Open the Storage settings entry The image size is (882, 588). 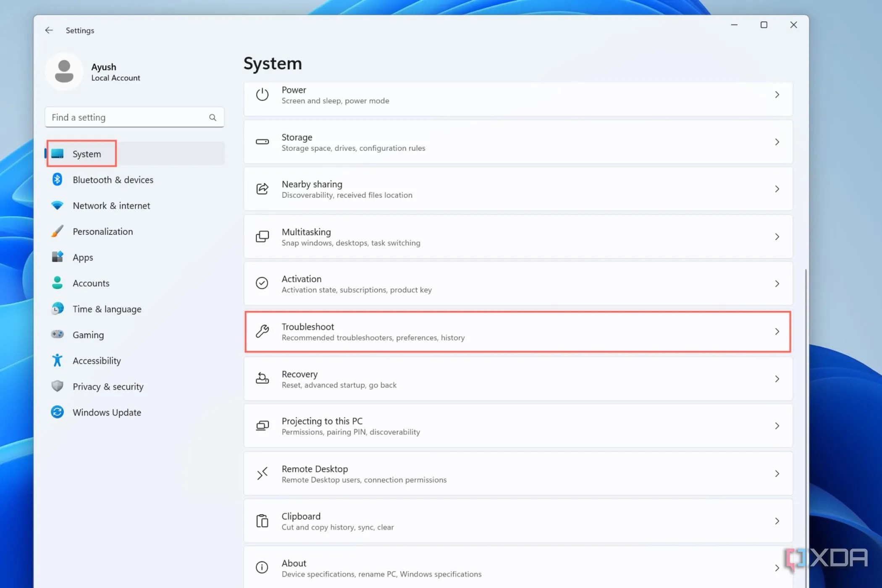518,142
